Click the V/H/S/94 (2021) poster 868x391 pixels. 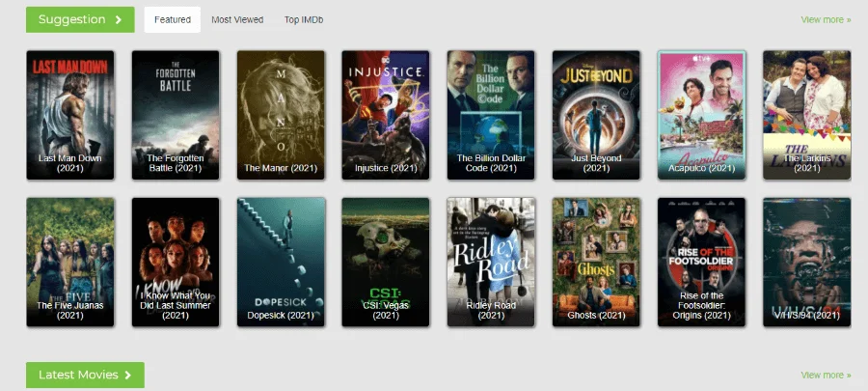coord(807,262)
